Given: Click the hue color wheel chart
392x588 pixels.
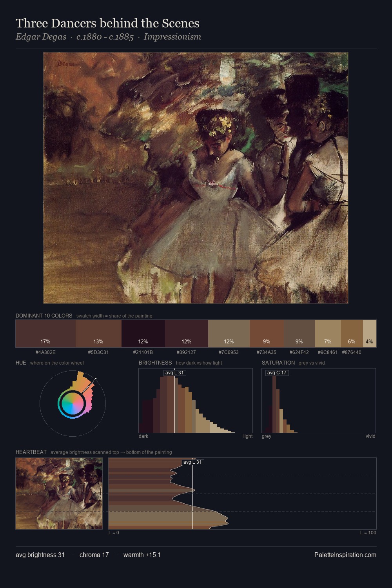Looking at the screenshot, I should [x=73, y=403].
